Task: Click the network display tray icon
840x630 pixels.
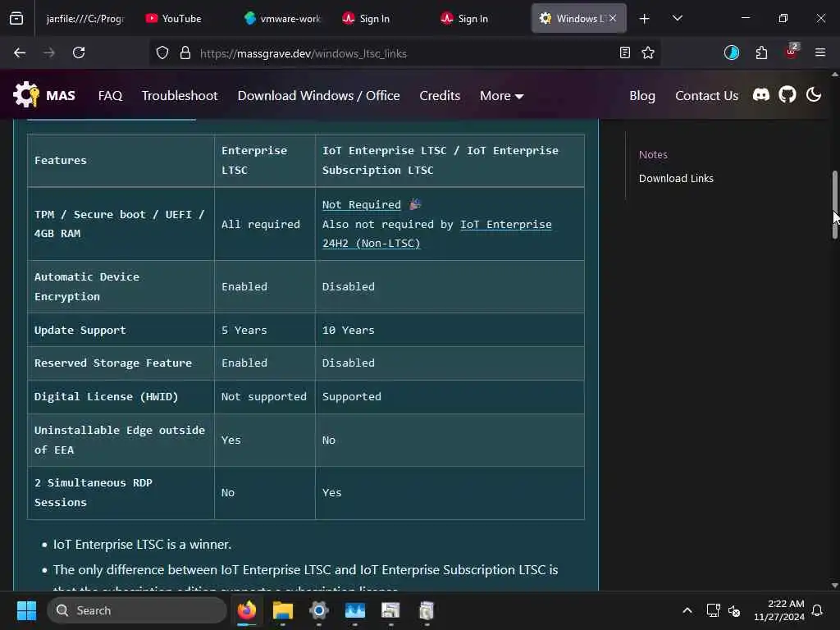Action: click(713, 610)
